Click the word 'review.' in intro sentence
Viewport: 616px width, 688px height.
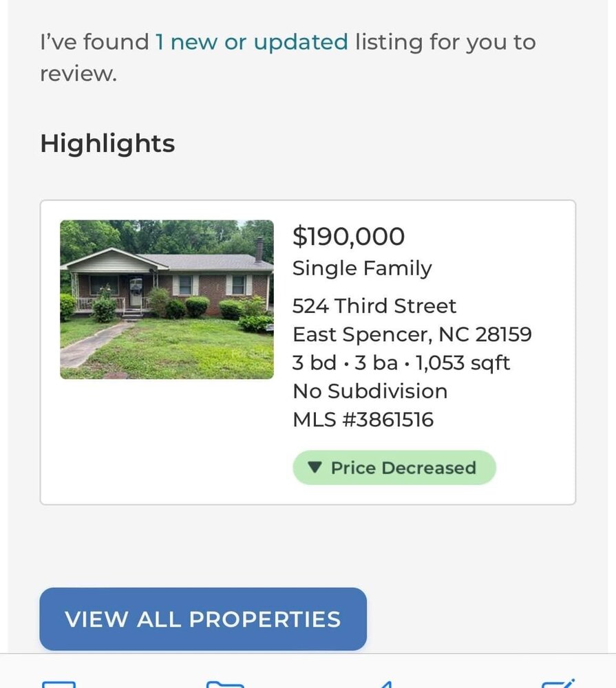(x=78, y=74)
